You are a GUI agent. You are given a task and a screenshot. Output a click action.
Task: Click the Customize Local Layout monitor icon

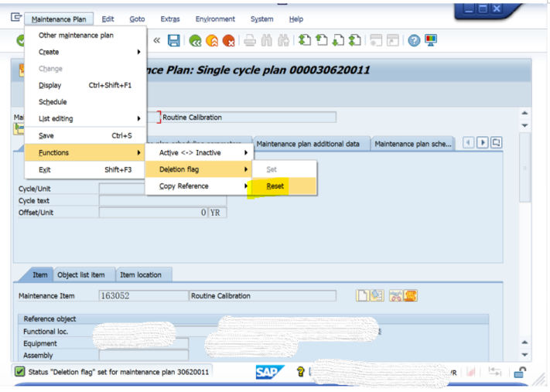431,41
